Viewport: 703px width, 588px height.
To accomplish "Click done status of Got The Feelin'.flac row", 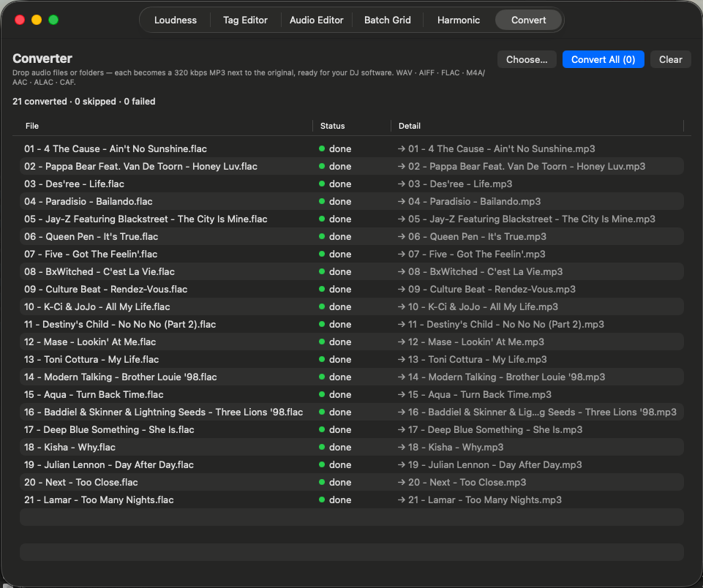I will pos(335,254).
